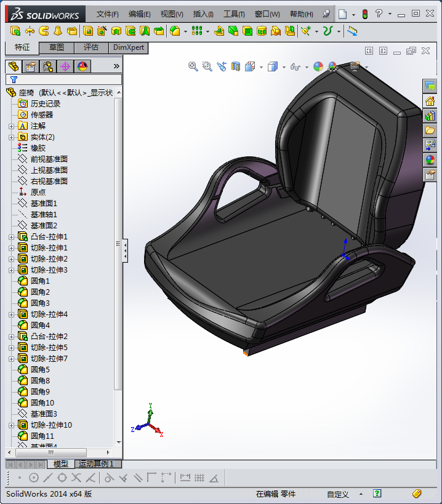The width and height of the screenshot is (442, 504).
Task: Select the Revolved Boss/Base toolbar icon
Action: click(x=30, y=31)
